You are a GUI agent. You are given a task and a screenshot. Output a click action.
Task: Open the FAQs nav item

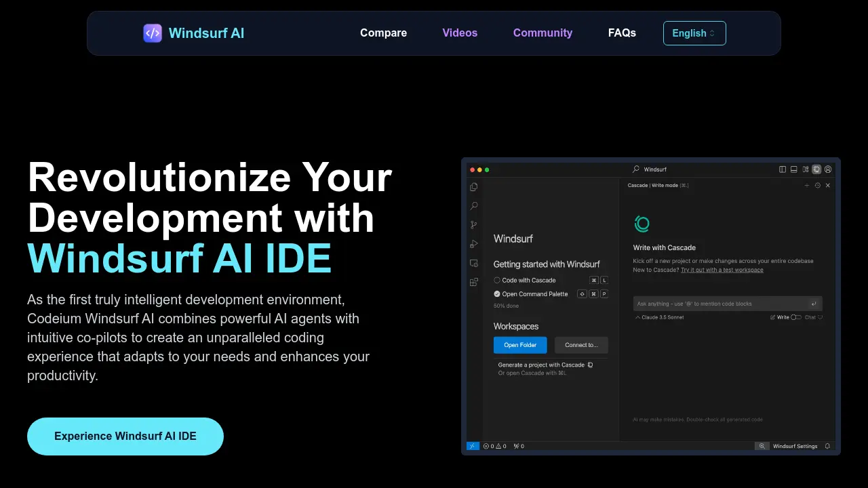click(622, 33)
